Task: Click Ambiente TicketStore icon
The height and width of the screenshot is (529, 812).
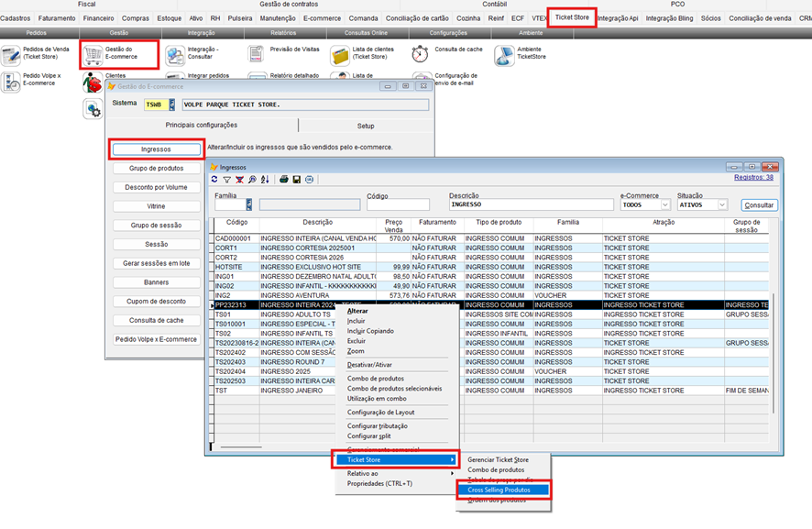Action: tap(504, 55)
